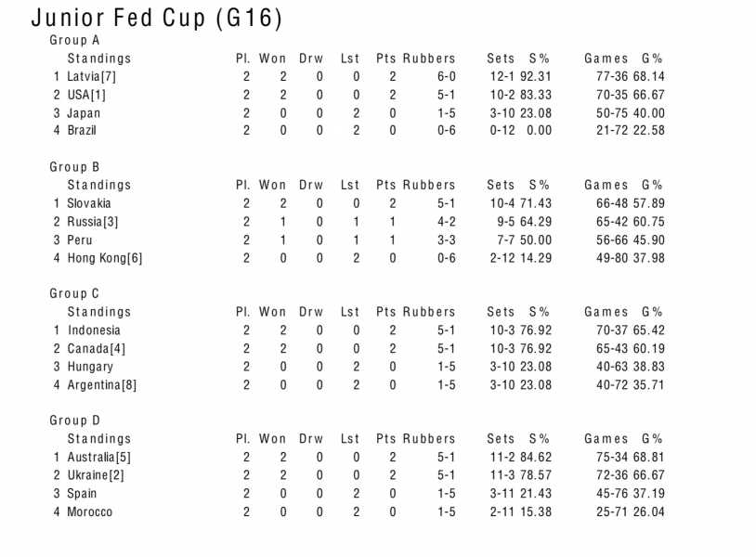
Task: Click Latvia's 92.31 sets percentage
Action: pos(536,77)
